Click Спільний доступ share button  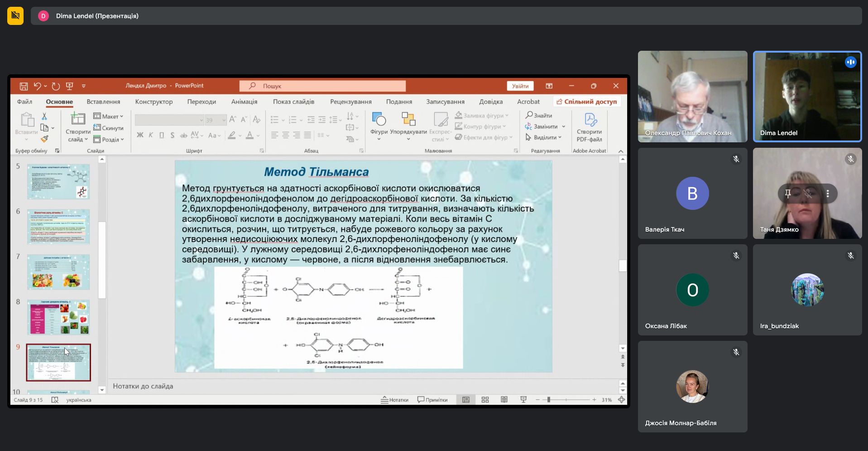pos(587,102)
